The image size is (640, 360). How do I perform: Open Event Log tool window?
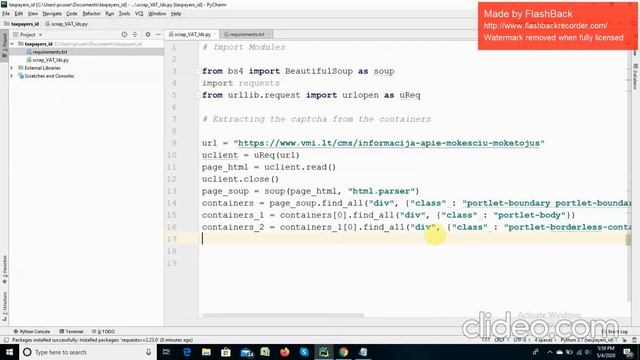615,331
